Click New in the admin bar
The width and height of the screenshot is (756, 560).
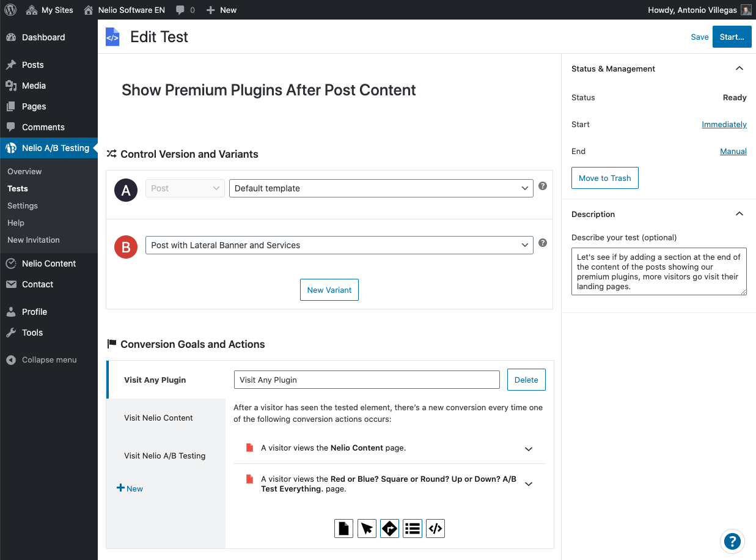click(222, 10)
